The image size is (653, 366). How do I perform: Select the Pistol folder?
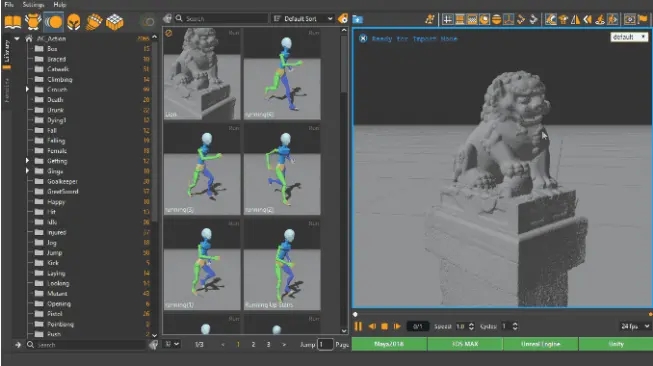(55, 314)
